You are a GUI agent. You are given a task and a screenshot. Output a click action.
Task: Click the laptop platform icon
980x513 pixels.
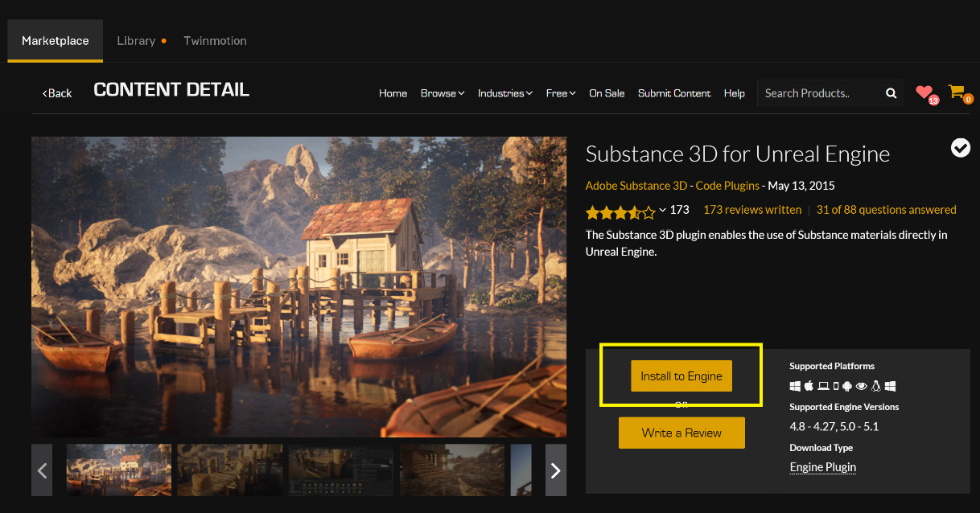pyautogui.click(x=823, y=386)
